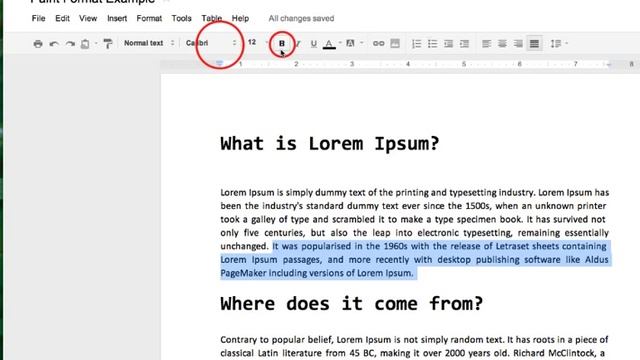Apply a bulleted list
This screenshot has height=360, width=640.
(433, 43)
